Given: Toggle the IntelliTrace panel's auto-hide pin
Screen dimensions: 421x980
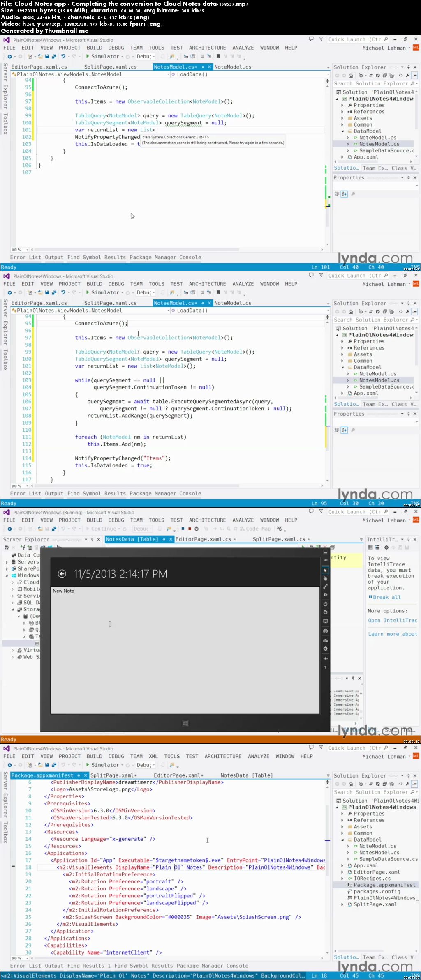Looking at the screenshot, I should pyautogui.click(x=408, y=539).
